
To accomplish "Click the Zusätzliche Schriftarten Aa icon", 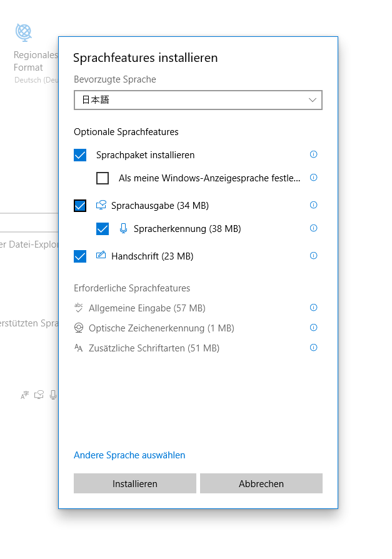I will (79, 348).
